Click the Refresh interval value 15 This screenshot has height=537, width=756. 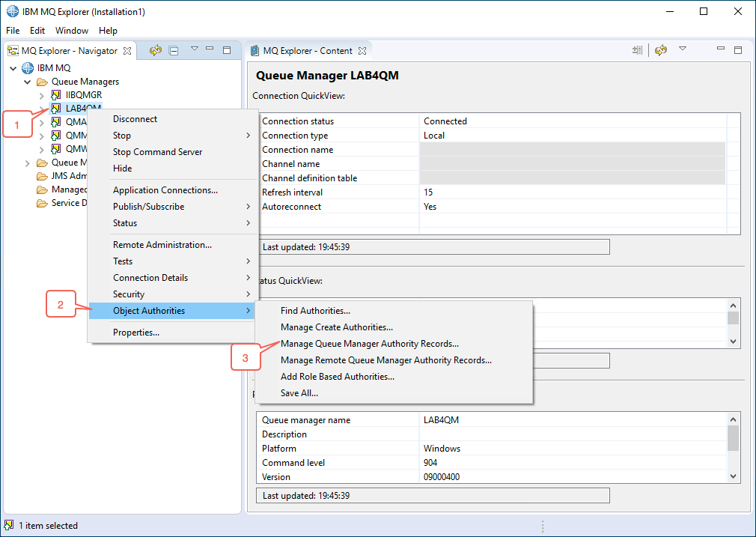point(428,192)
